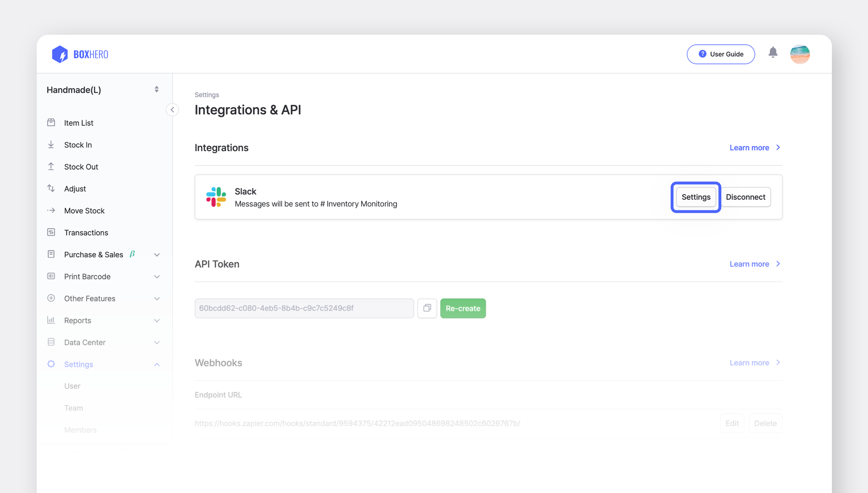Viewport: 868px width, 493px height.
Task: Click the API token text field
Action: 304,308
